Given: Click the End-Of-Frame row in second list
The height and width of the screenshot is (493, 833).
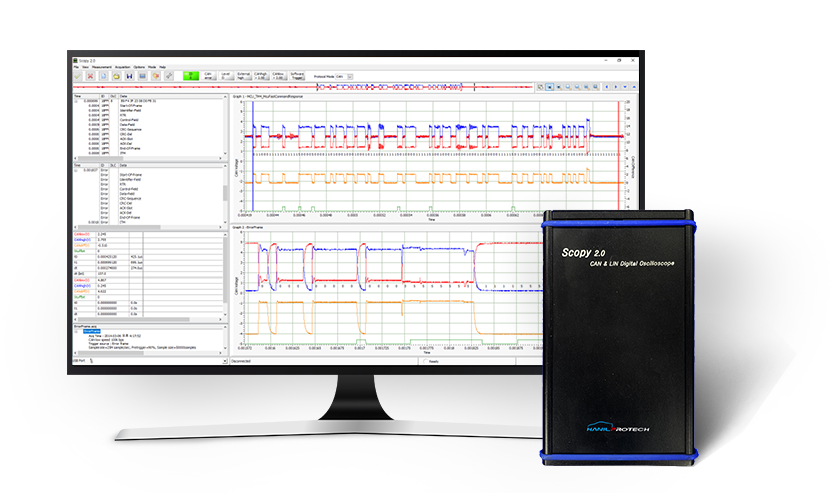Looking at the screenshot, I should pyautogui.click(x=148, y=217).
